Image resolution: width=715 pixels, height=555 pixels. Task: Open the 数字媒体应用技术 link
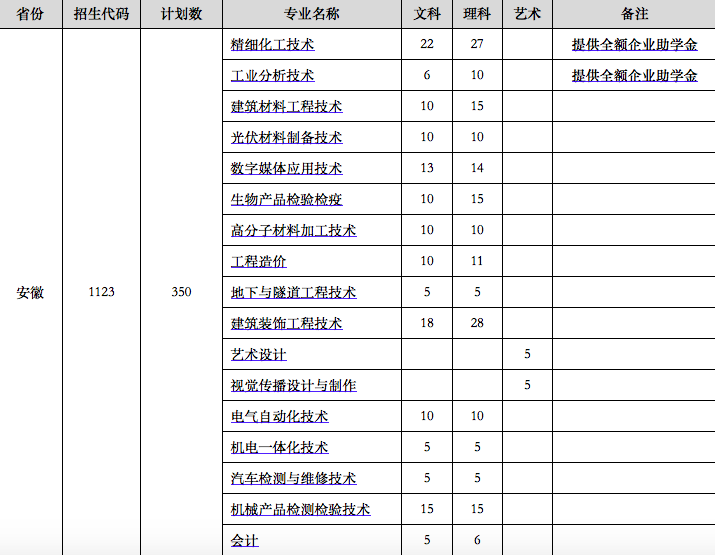click(x=286, y=168)
